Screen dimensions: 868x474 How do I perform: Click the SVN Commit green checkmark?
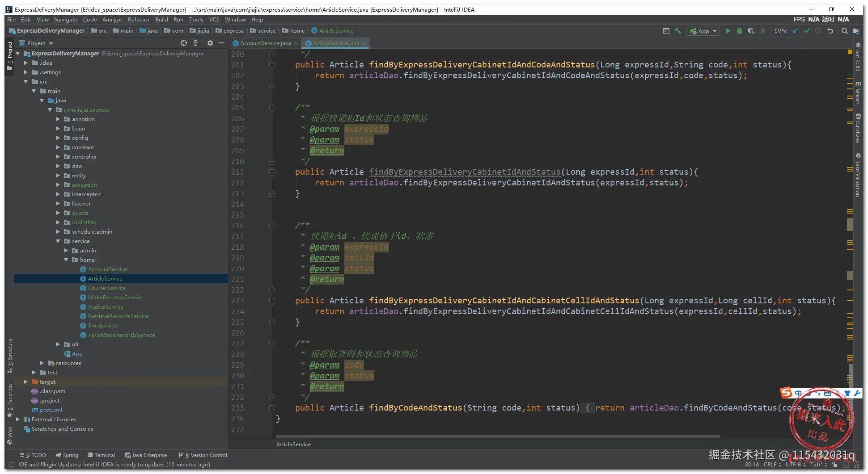tap(807, 31)
